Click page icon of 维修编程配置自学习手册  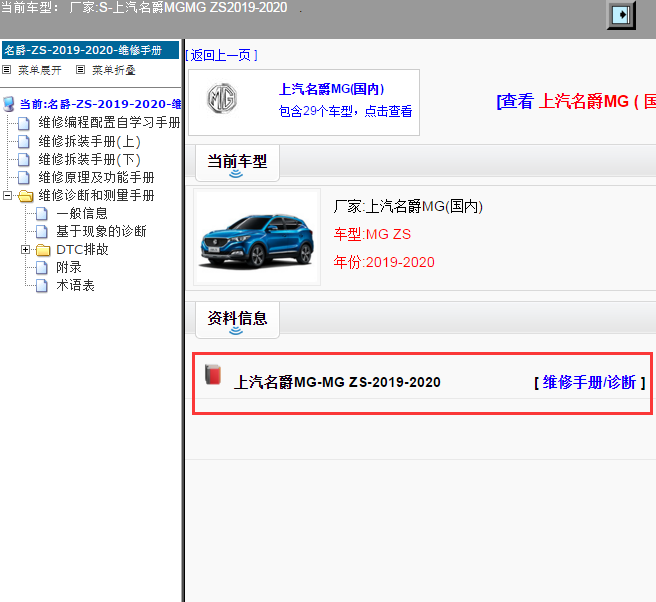click(24, 123)
